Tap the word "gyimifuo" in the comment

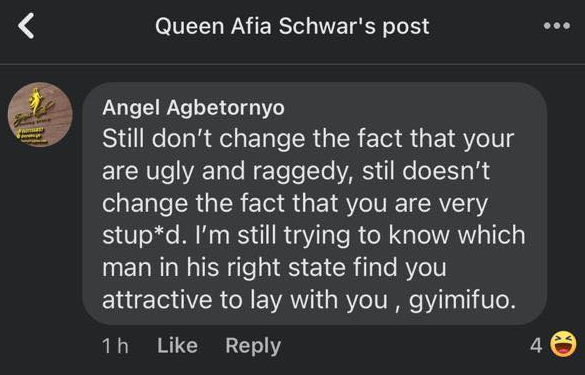(x=462, y=300)
